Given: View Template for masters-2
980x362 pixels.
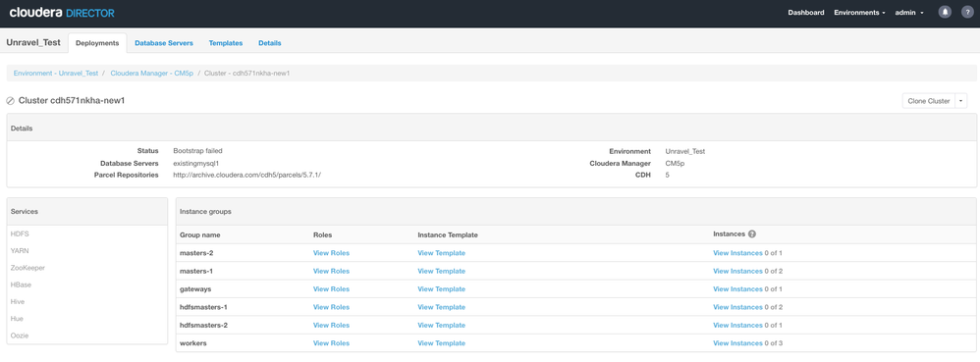Looking at the screenshot, I should 441,253.
